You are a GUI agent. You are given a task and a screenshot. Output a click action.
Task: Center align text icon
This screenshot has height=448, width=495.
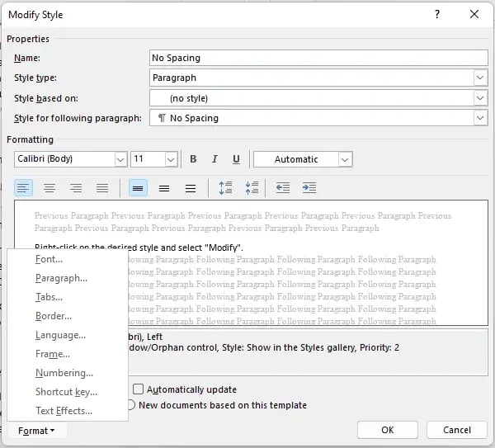49,188
